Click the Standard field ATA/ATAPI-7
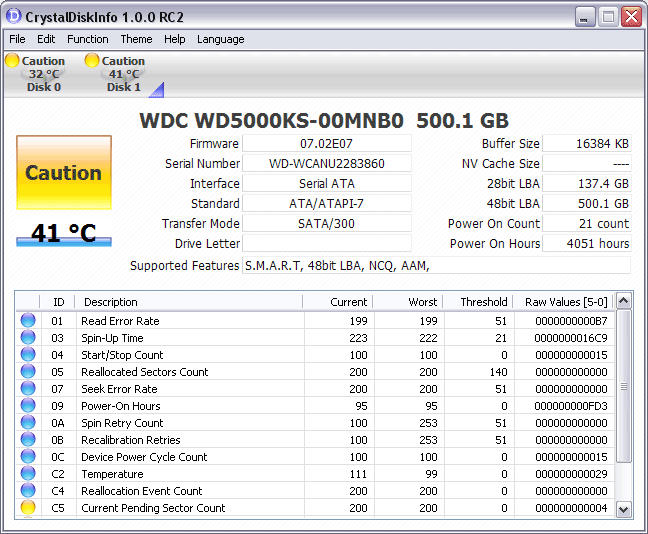Viewport: 648px width, 534px height. (326, 203)
